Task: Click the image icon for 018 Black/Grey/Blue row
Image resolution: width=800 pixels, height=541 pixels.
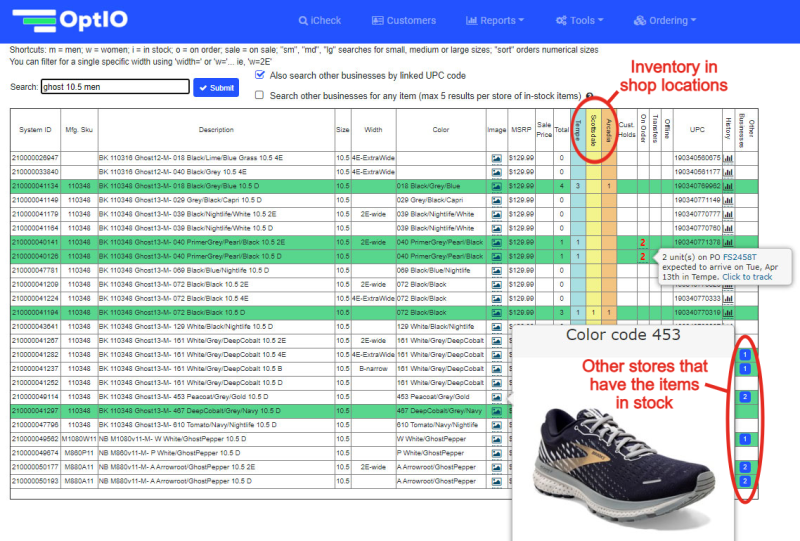Action: [496, 186]
